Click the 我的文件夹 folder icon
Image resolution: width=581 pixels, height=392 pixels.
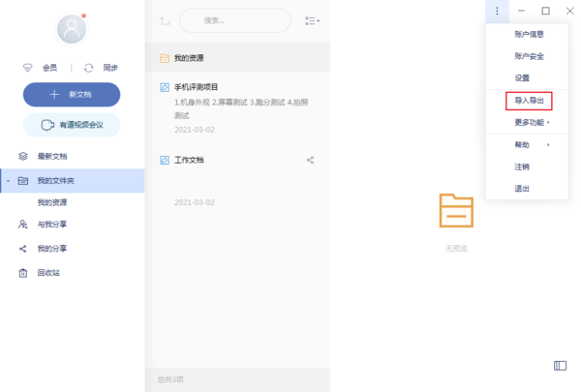click(23, 181)
